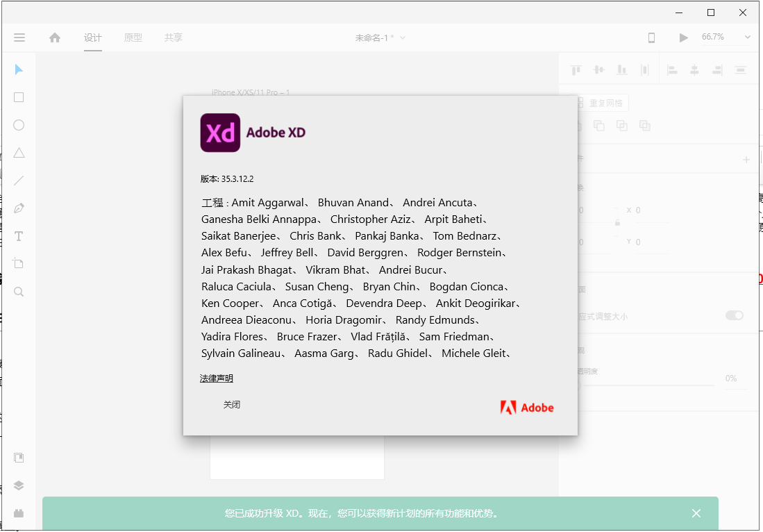Select the Text tool
Image resolution: width=763 pixels, height=532 pixels.
point(19,236)
